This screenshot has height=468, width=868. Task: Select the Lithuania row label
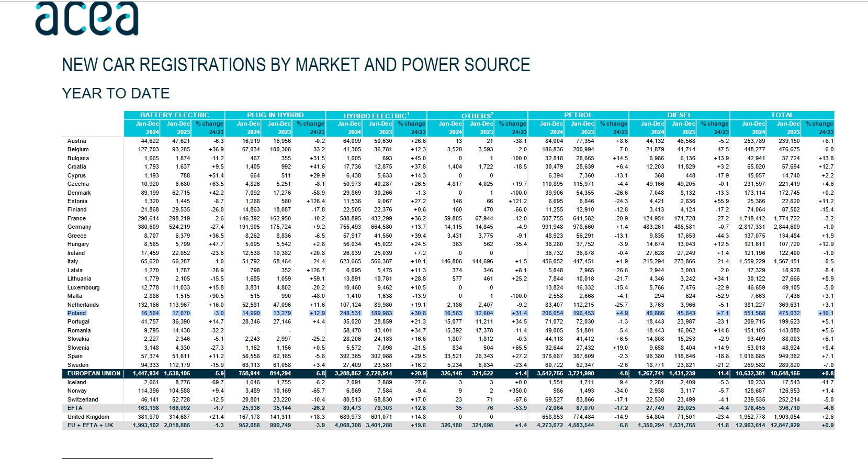(x=79, y=278)
